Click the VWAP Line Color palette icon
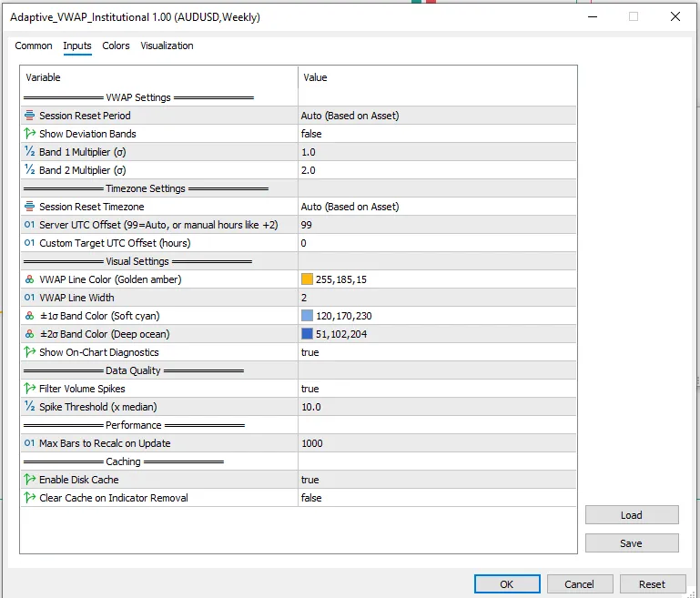This screenshot has width=700, height=598. point(30,279)
